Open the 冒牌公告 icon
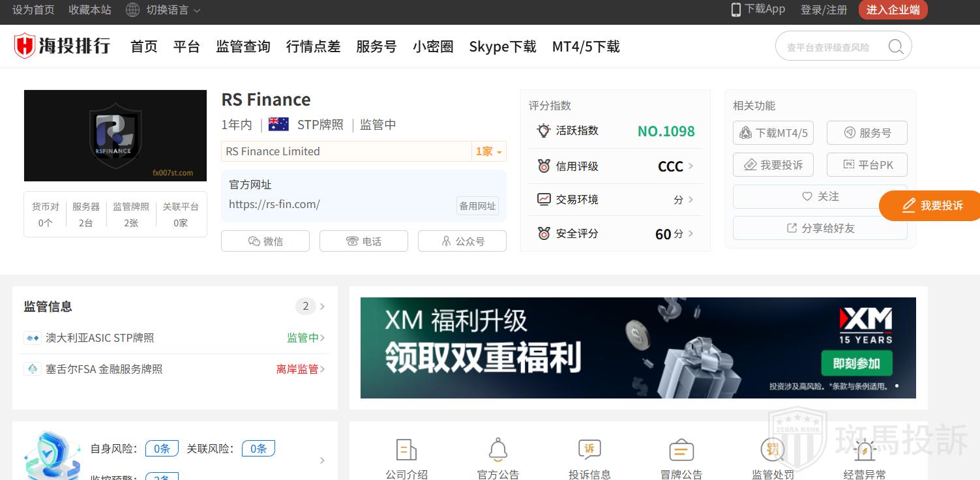The image size is (980, 480). coord(681,450)
